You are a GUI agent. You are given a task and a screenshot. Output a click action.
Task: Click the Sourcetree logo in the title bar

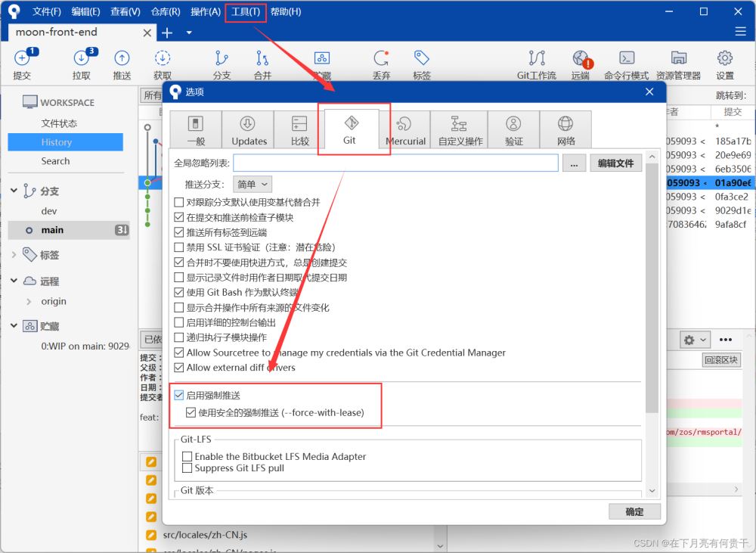pos(14,11)
